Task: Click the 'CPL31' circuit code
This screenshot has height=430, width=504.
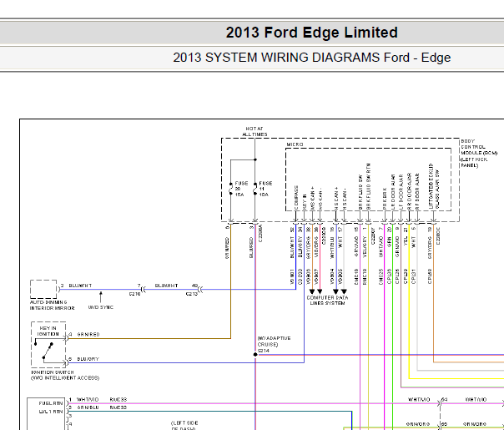Action: coord(413,276)
